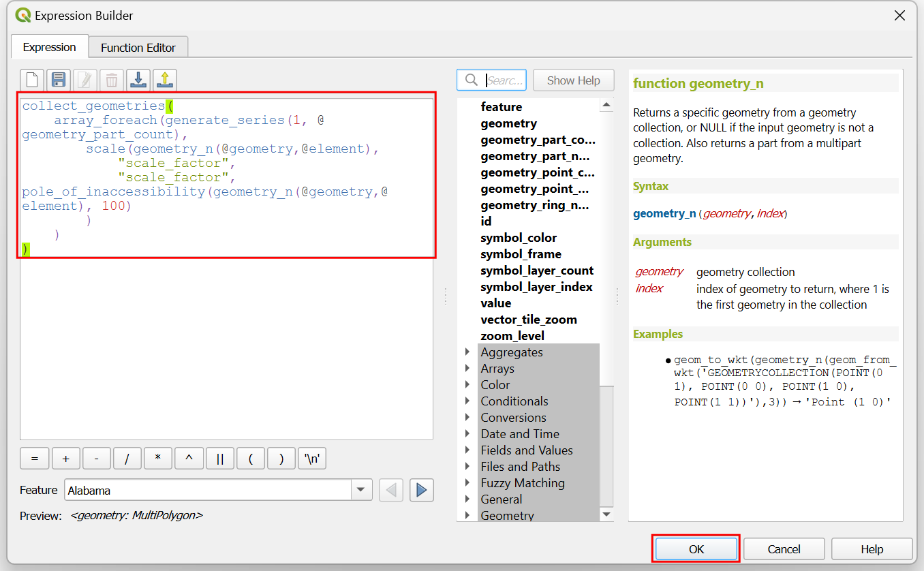Click the save expression floppy disk icon
Image resolution: width=924 pixels, height=571 pixels.
59,80
